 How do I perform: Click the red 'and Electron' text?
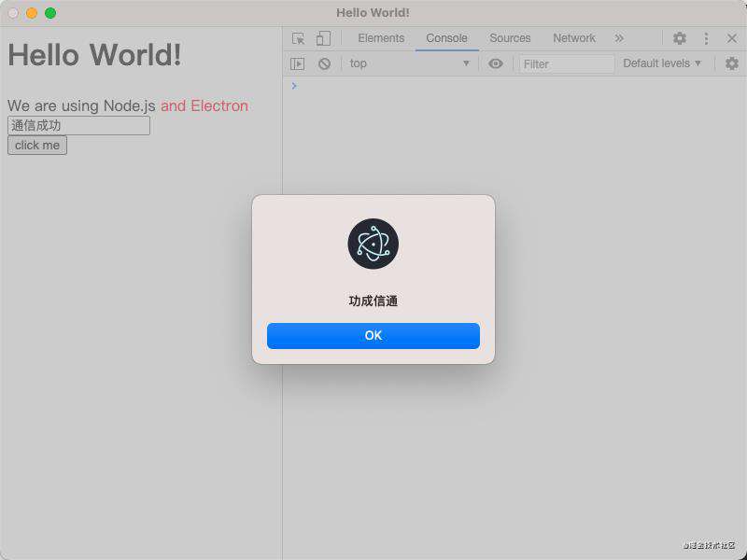pyautogui.click(x=204, y=105)
